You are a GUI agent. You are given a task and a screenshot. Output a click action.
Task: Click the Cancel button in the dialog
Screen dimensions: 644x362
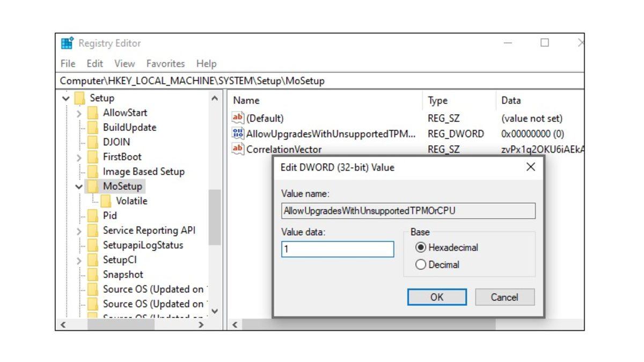(x=504, y=297)
